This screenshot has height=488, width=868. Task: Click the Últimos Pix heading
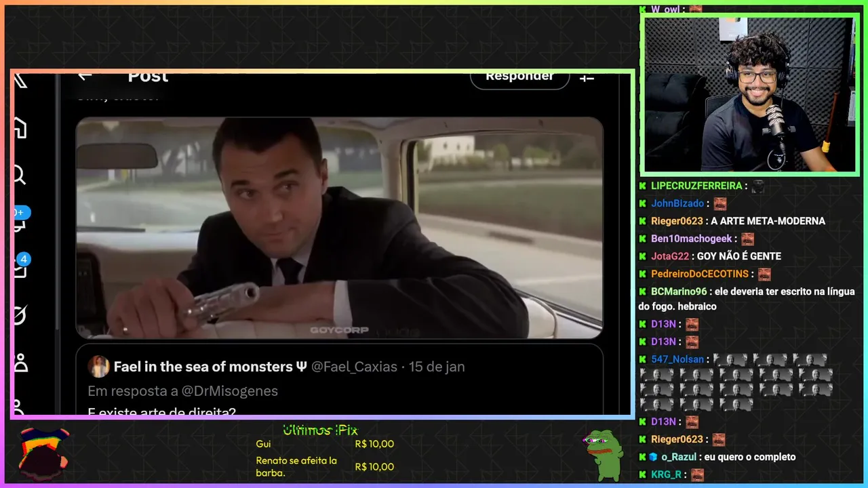[320, 430]
